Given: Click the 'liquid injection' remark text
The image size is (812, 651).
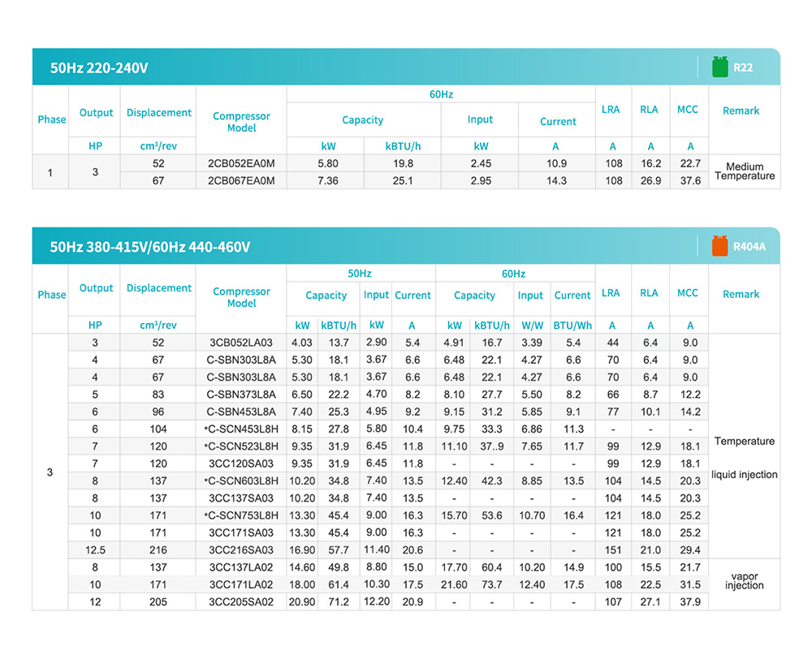Looking at the screenshot, I should 744,475.
